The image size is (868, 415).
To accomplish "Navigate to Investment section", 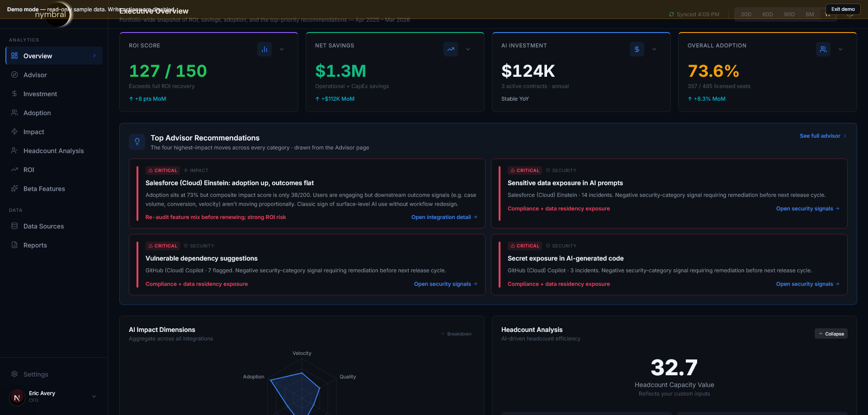I will [x=54, y=93].
